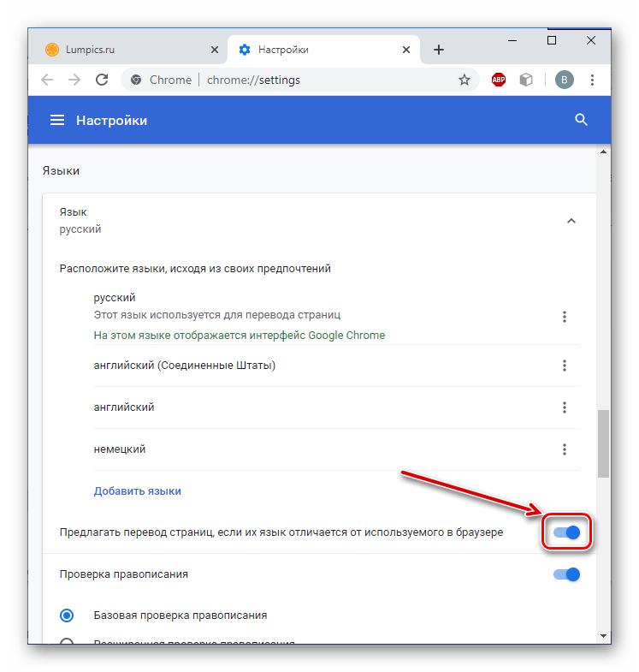Reload the page with refresh icon
Screen dimensions: 639x672
tap(102, 80)
